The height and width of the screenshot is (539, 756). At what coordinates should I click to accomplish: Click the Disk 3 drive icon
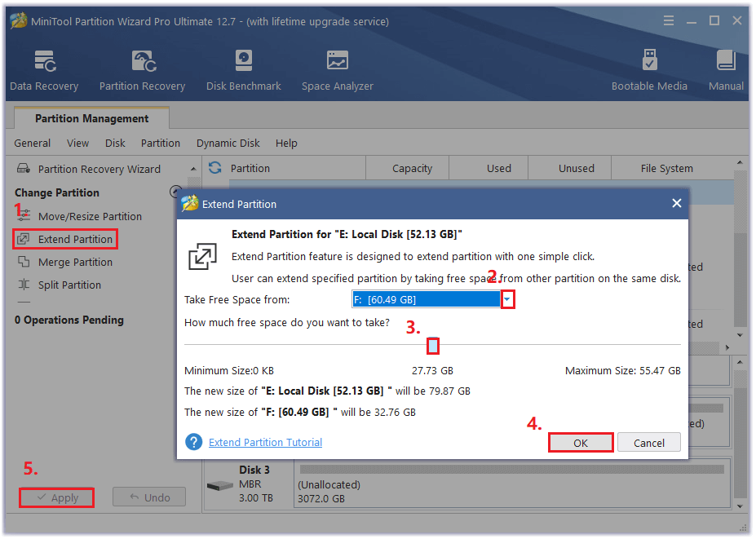(x=220, y=485)
